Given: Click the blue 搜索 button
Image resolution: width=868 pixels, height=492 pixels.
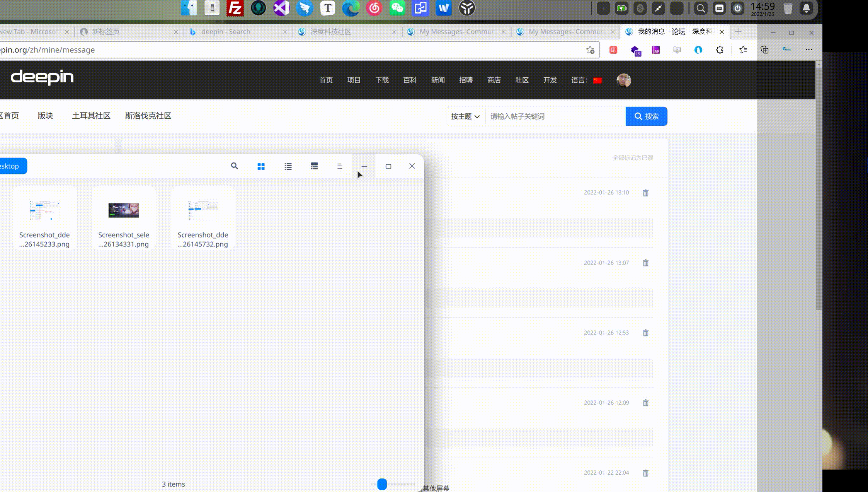Looking at the screenshot, I should 646,116.
